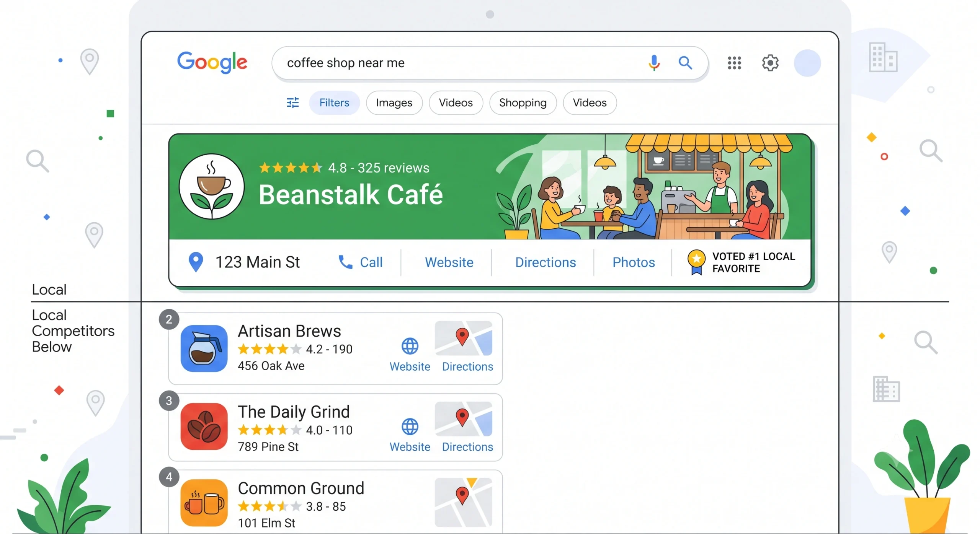Click the Common Ground listing name
The image size is (980, 534).
pos(301,488)
